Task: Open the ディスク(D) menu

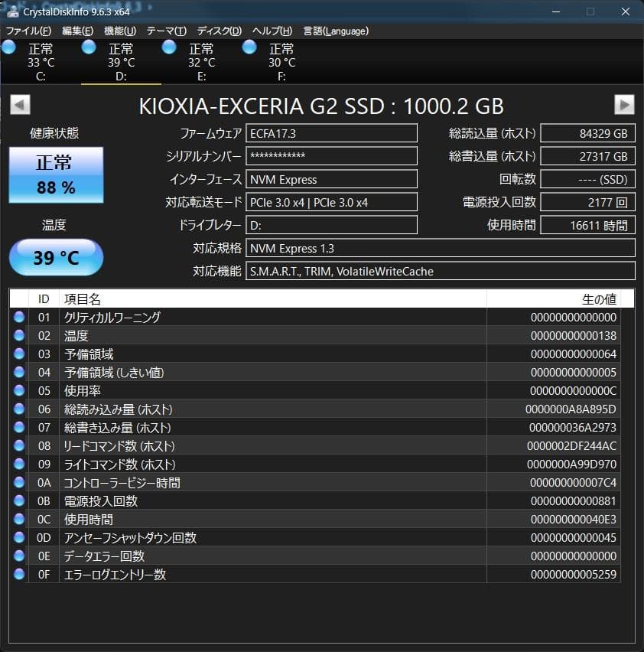Action: point(219,31)
